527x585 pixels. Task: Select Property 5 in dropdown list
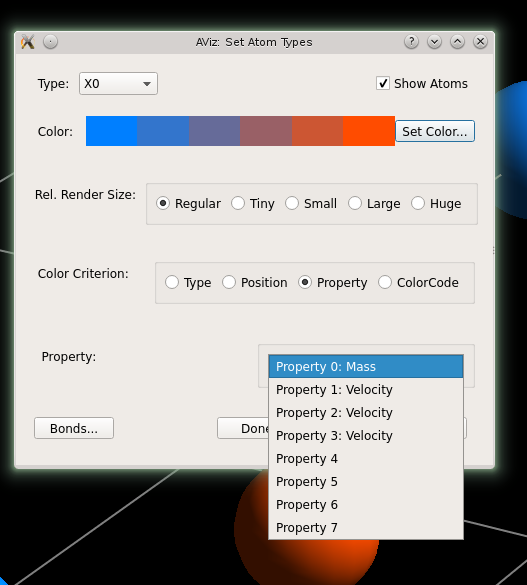(366, 482)
